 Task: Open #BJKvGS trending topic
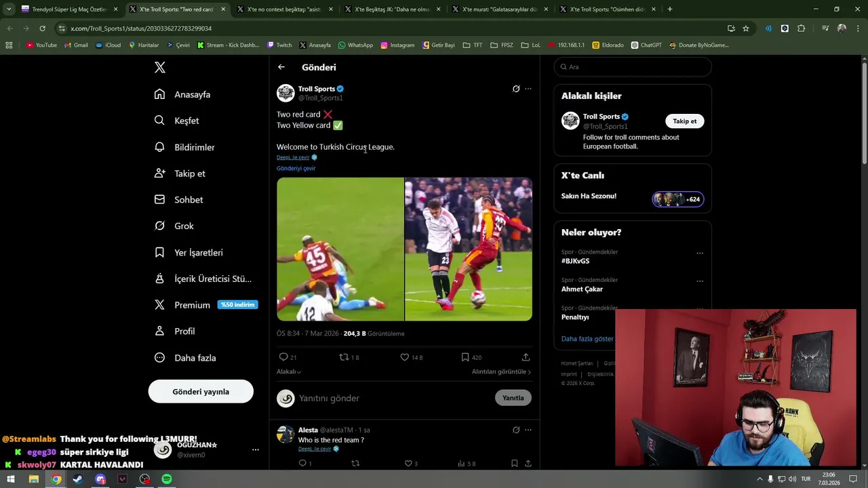coord(575,261)
